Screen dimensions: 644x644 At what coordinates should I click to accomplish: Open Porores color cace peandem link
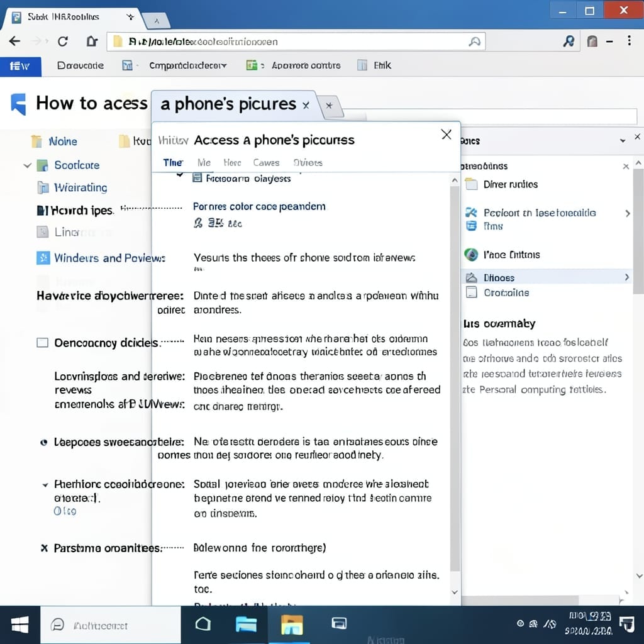(259, 206)
